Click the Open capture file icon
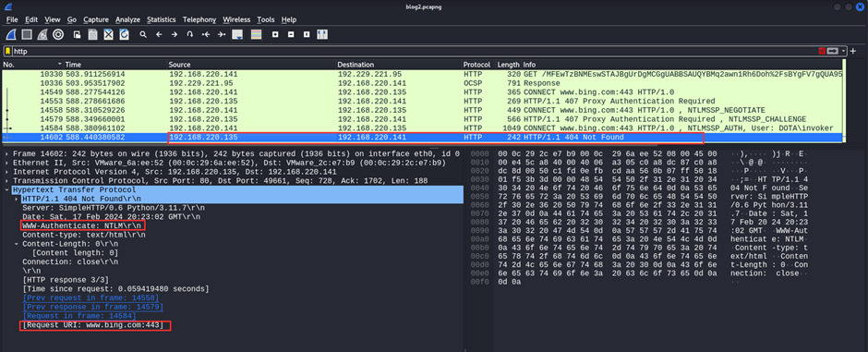Screen dimensions: 868x352 pos(78,34)
